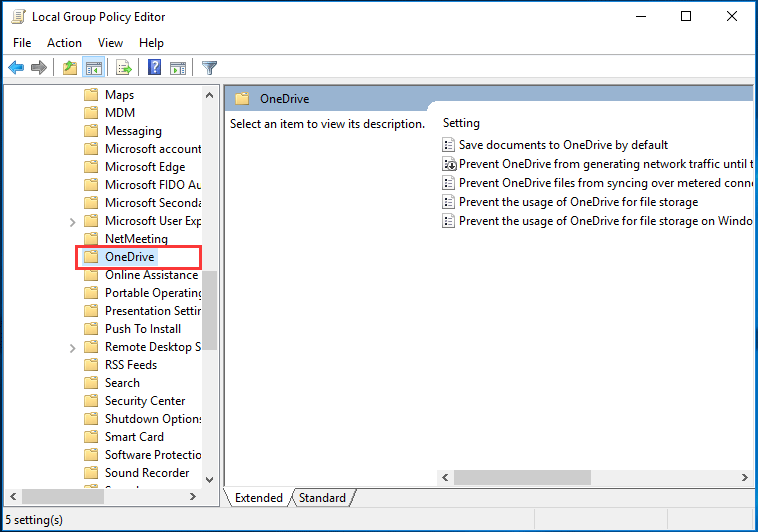Select 'Prevent the usage of OneDrive for file storage'
Viewport: 758px width, 532px height.
(578, 202)
